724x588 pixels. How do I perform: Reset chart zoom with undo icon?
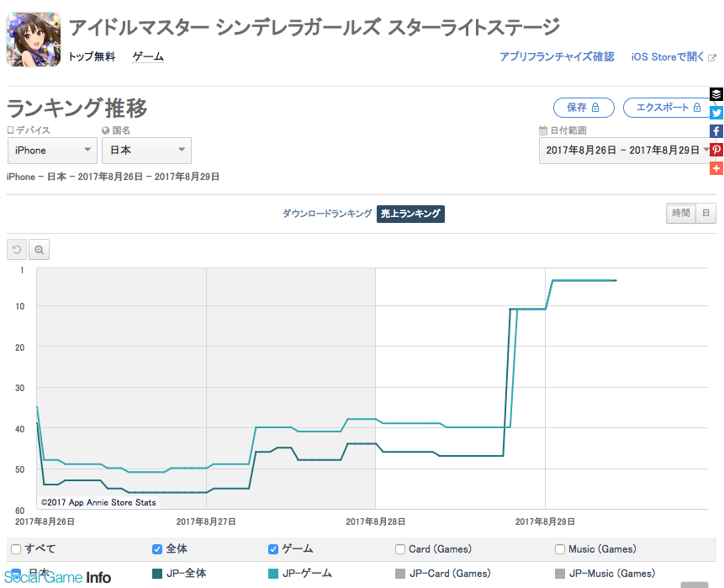pyautogui.click(x=17, y=250)
